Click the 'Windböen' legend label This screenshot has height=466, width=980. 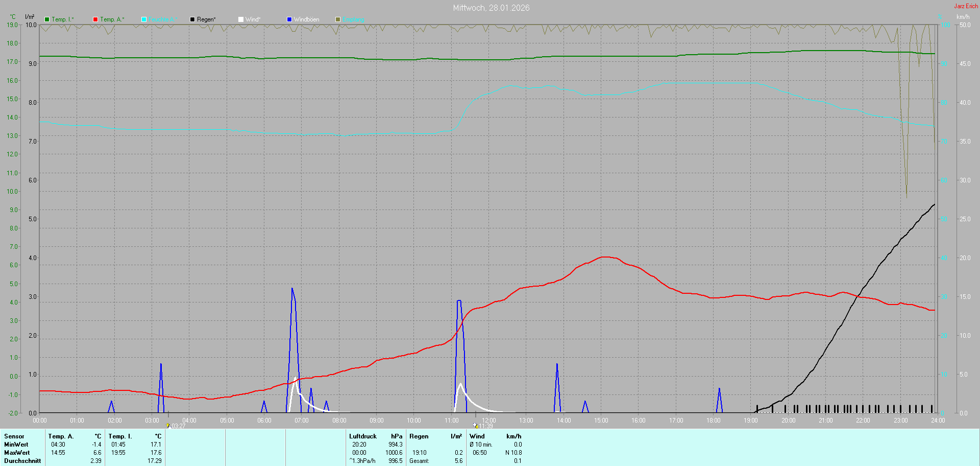click(x=307, y=19)
